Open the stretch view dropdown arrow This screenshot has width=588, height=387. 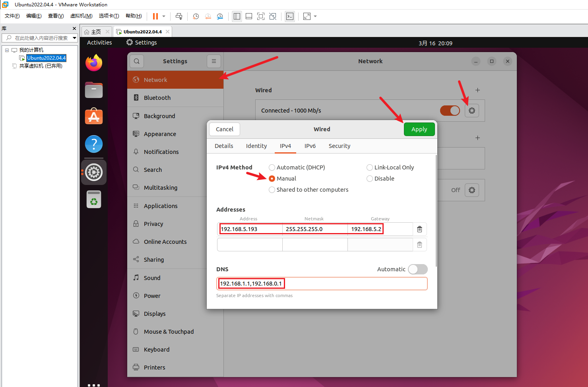[x=315, y=16]
